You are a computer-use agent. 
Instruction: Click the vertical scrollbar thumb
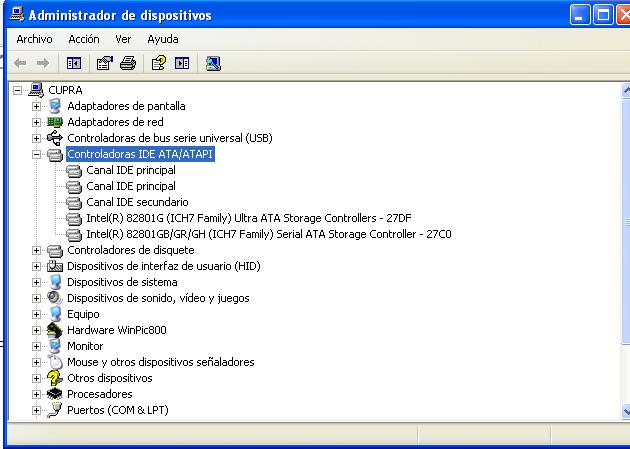pos(626,220)
